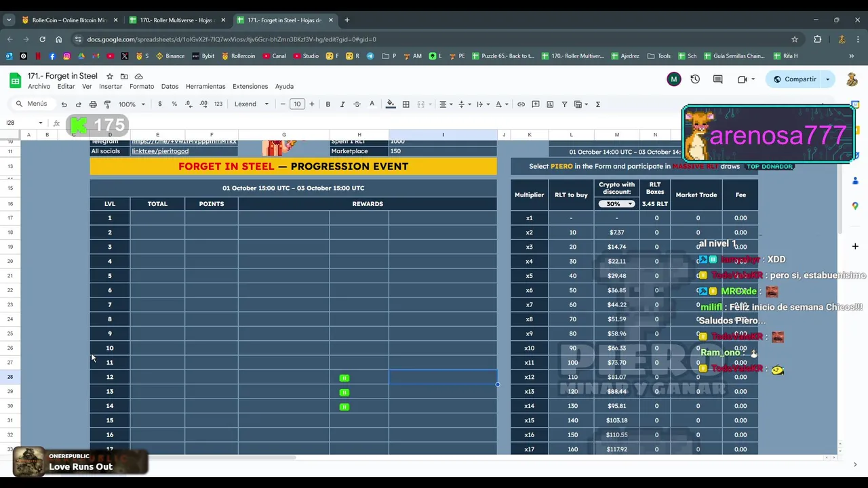The height and width of the screenshot is (488, 868).
Task: Move document using folder icon by title
Action: (x=125, y=77)
